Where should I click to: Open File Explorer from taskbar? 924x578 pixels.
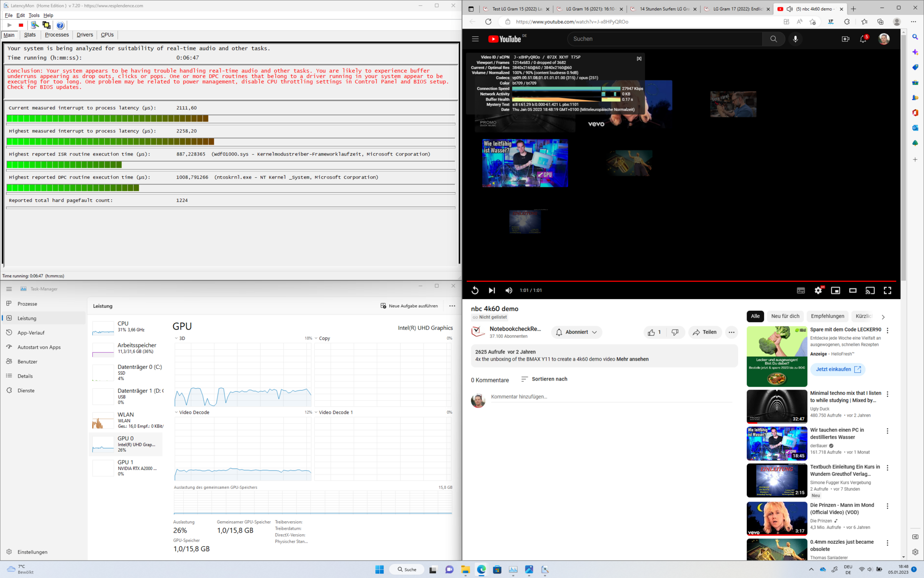tap(465, 569)
